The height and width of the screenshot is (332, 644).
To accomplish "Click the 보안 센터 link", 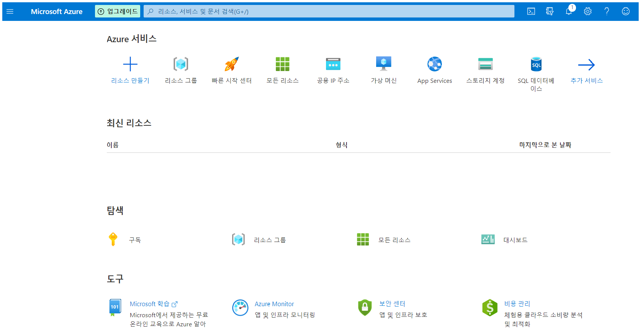I will coord(392,304).
